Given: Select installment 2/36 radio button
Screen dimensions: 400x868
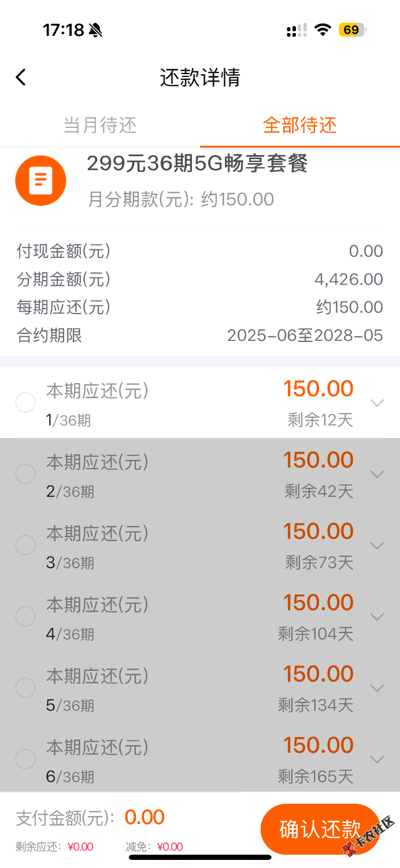Looking at the screenshot, I should (x=25, y=474).
